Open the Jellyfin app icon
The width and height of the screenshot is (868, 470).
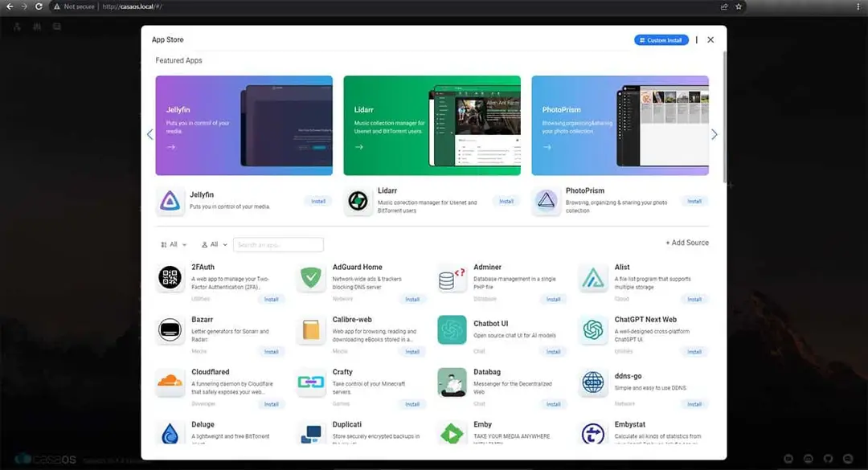pyautogui.click(x=170, y=201)
